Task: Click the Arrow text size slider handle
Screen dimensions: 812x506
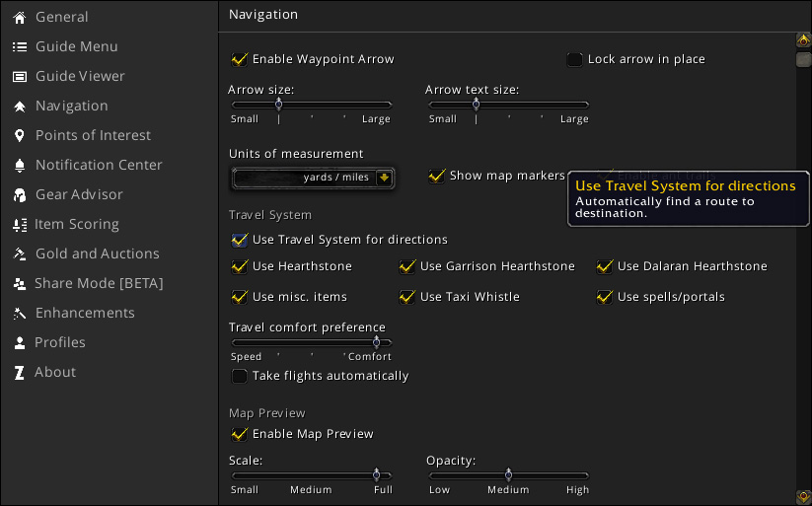Action: tap(476, 105)
